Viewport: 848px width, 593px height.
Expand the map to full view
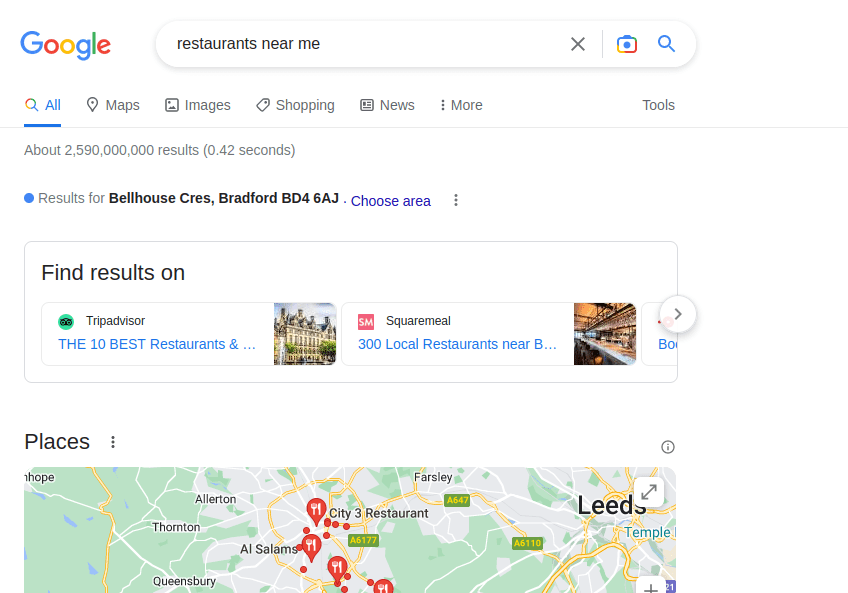coord(649,492)
